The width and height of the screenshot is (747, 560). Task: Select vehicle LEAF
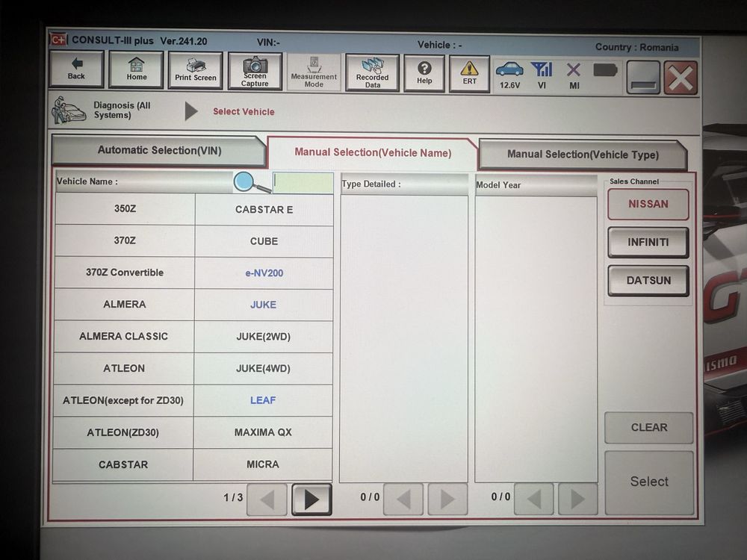click(x=263, y=400)
